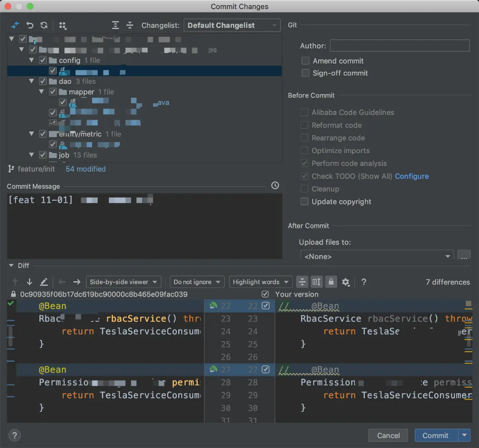Viewport: 479px width, 448px height.
Task: Click the Rollback (revert) icon
Action: [30, 25]
